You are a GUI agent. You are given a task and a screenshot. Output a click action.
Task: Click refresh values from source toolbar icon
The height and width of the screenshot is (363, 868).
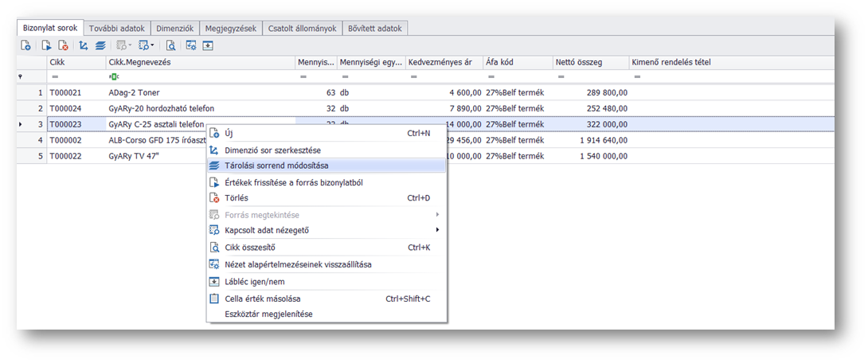tap(46, 46)
